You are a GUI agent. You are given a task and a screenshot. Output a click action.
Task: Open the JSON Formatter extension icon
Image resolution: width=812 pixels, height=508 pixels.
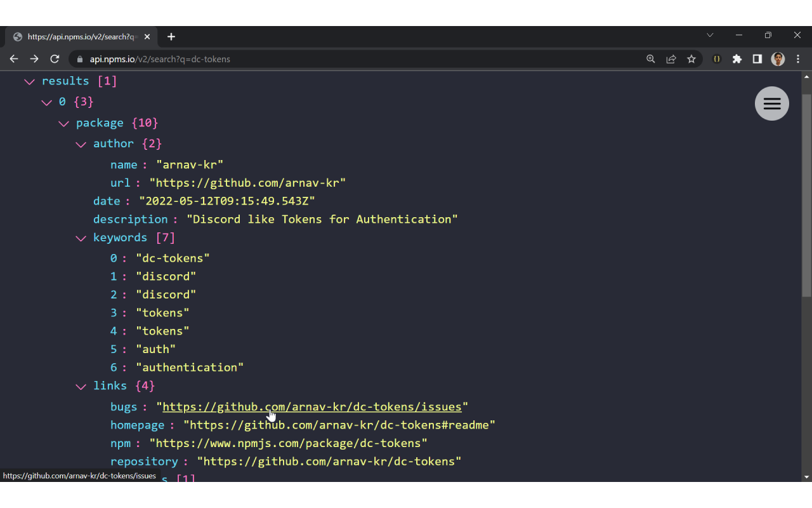(x=716, y=58)
